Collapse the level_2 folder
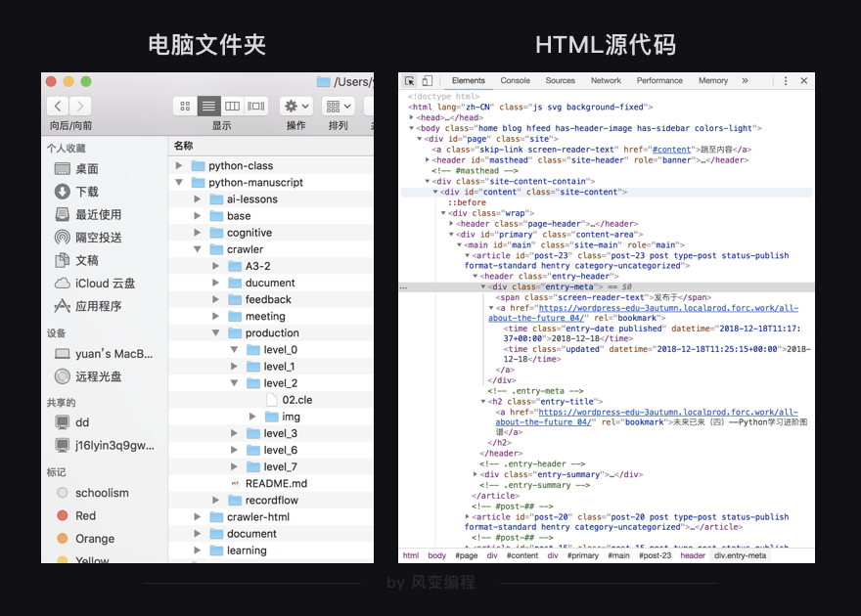The image size is (861, 616). pos(234,383)
